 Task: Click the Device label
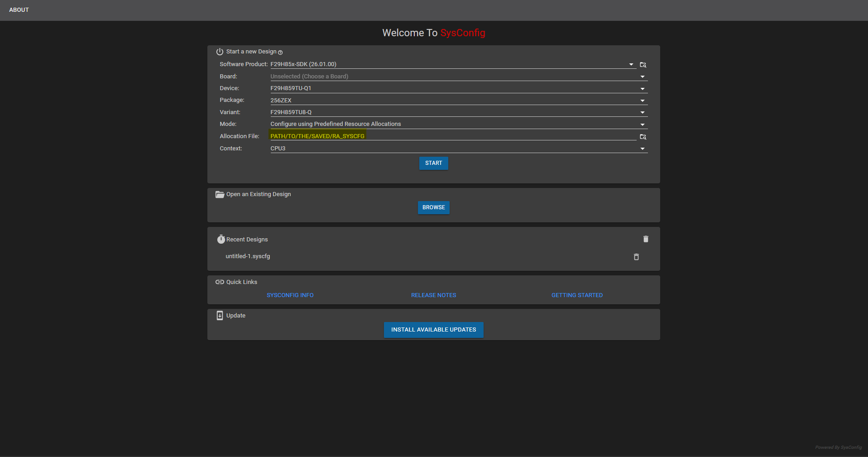[x=230, y=88]
